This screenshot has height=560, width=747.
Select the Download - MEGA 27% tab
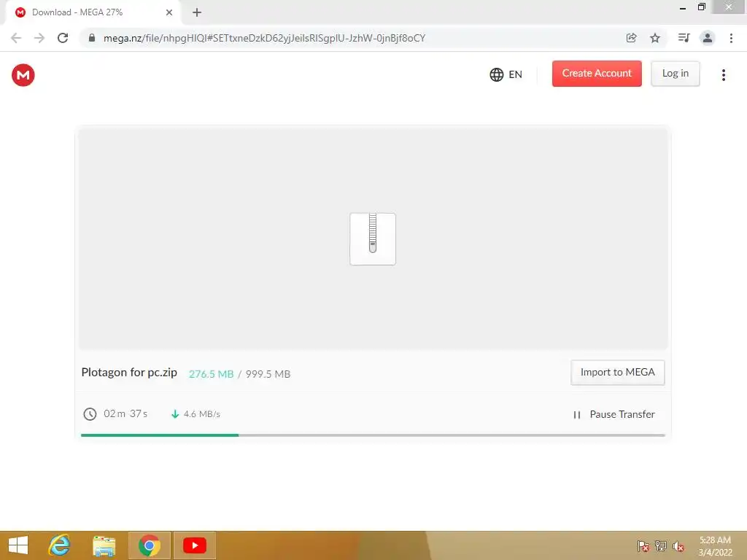(93, 12)
